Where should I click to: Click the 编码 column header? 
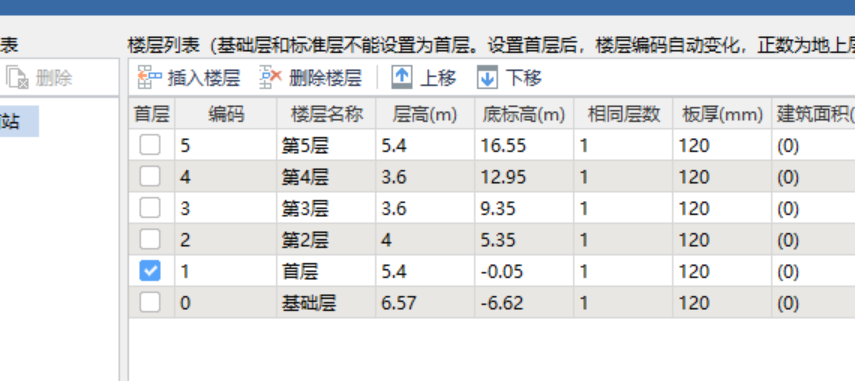point(226,114)
